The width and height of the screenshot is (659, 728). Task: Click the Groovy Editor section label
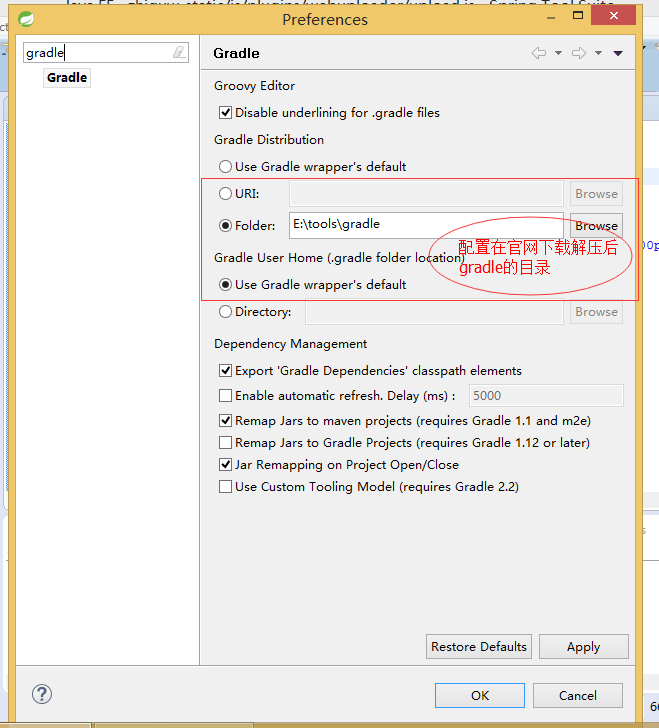254,86
